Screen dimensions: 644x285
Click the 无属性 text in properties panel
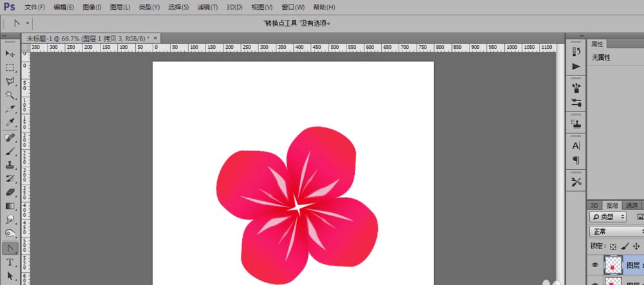point(601,58)
